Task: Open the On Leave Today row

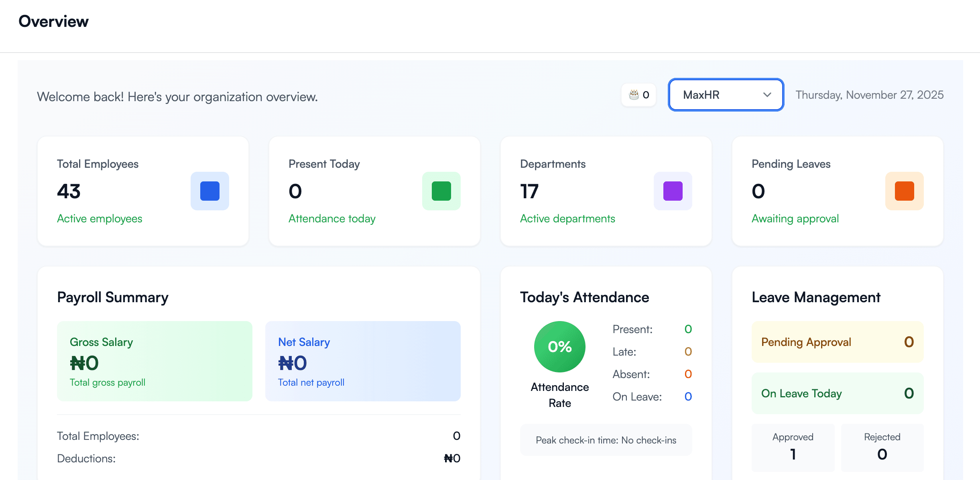Action: coord(838,393)
